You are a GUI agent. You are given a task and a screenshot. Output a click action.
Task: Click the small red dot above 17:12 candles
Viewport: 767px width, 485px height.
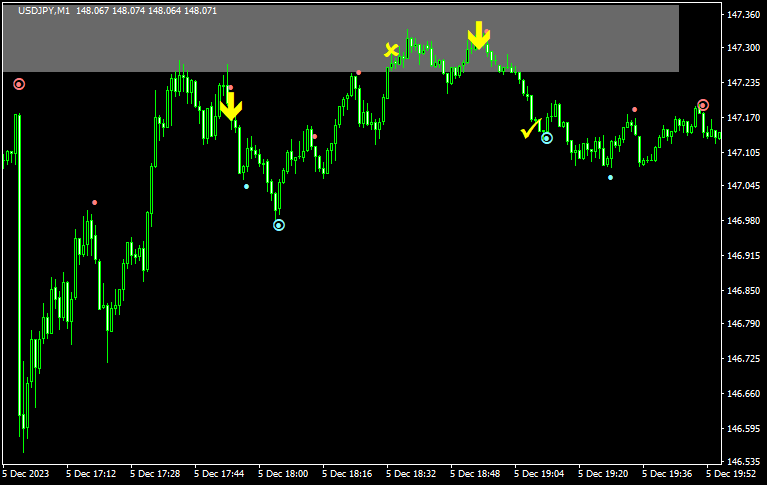[95, 203]
